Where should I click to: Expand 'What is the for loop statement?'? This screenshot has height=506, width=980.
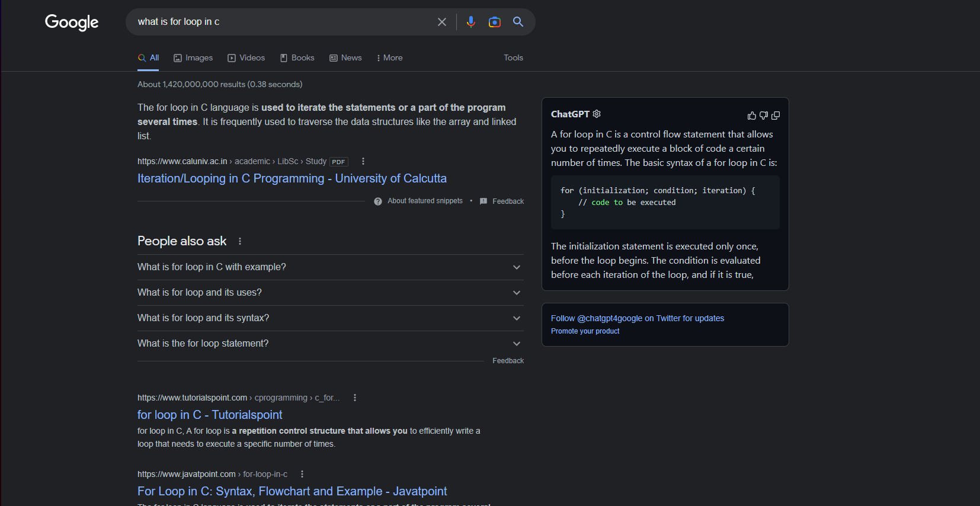click(331, 344)
